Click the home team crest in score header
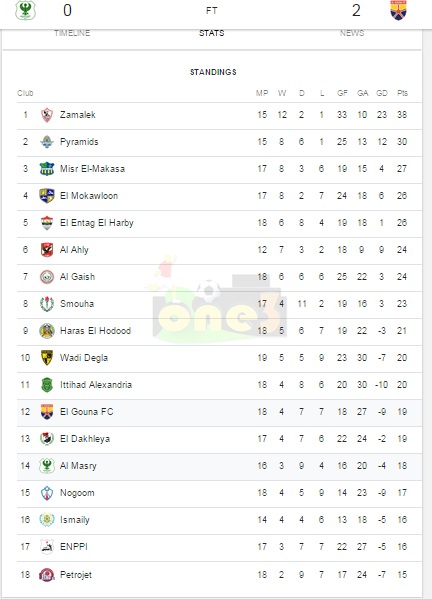 click(x=25, y=10)
